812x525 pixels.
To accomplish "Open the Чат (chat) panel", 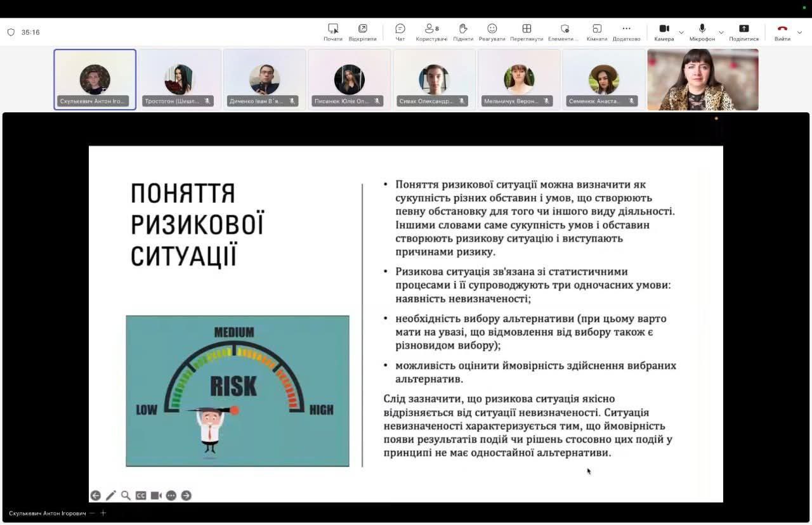I will click(400, 32).
